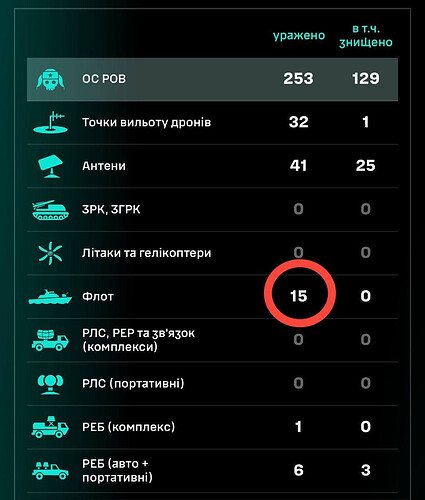This screenshot has height=500, width=425.
Task: Click the уражено column header
Action: (299, 36)
